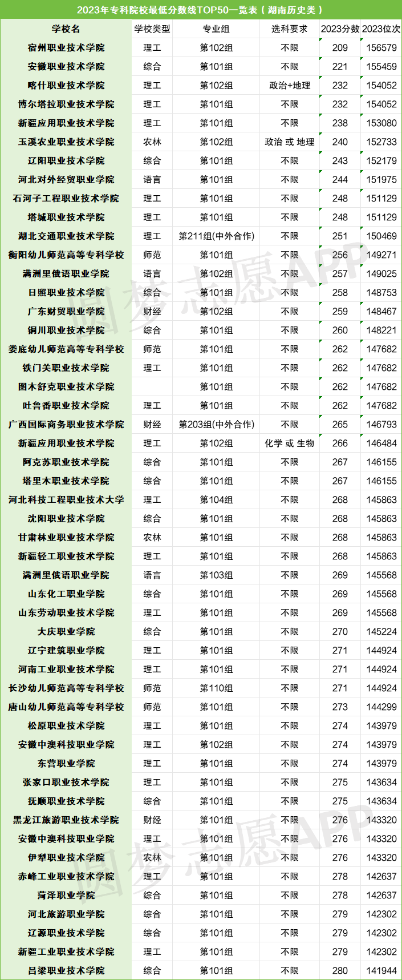This screenshot has height=980, width=402.
Task: Click the 2023分数 column header
Action: point(340,29)
